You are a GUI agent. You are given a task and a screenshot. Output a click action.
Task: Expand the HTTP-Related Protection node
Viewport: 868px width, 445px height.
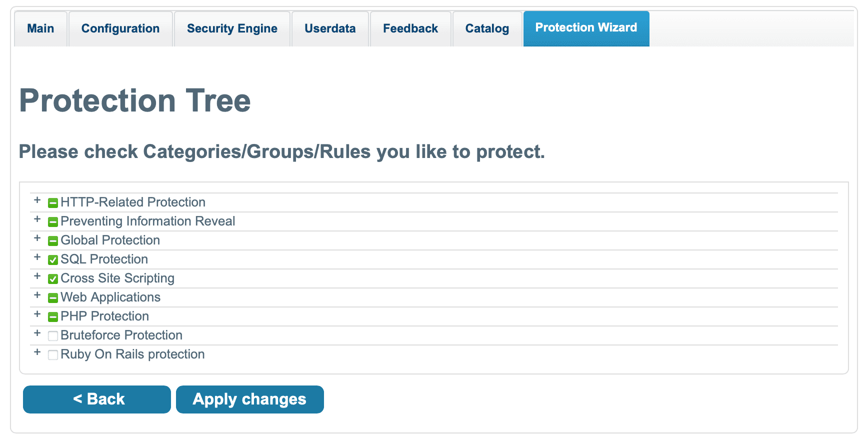(x=37, y=200)
